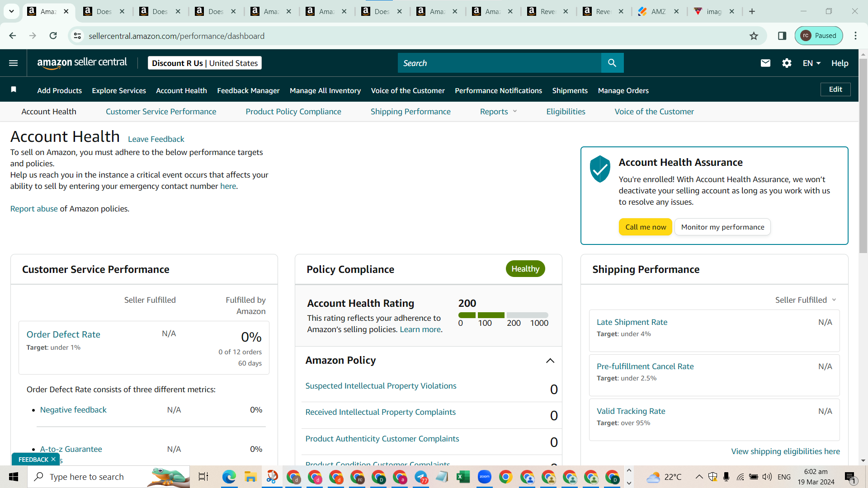Open Late Shipment Rate details
Screen dimensions: 868x488
point(632,322)
